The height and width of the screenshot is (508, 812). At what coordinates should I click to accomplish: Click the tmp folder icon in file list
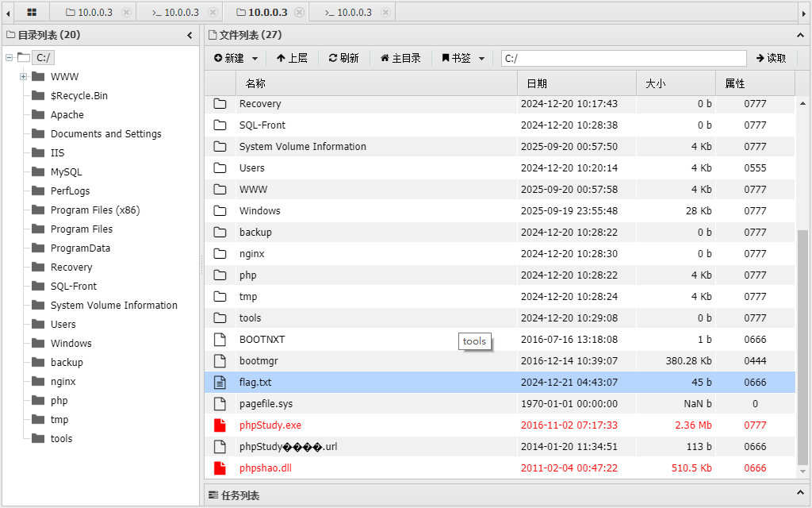click(220, 297)
